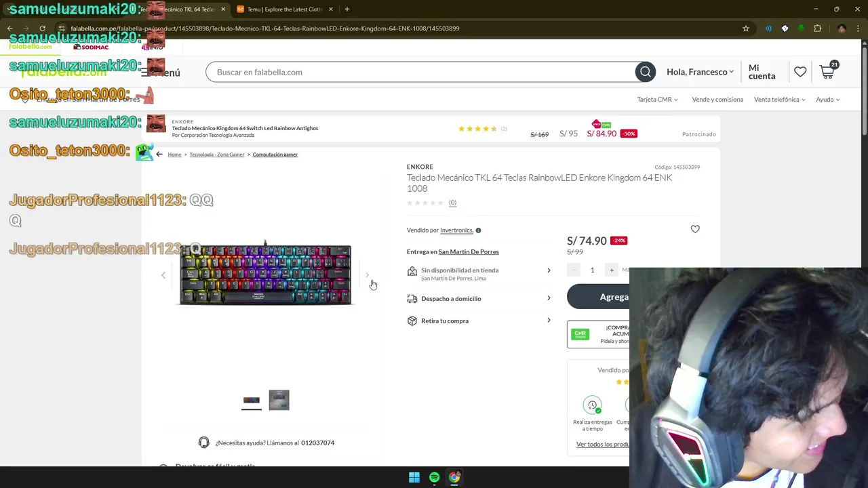This screenshot has height=488, width=868.
Task: Click the search magnifier button
Action: pos(645,72)
